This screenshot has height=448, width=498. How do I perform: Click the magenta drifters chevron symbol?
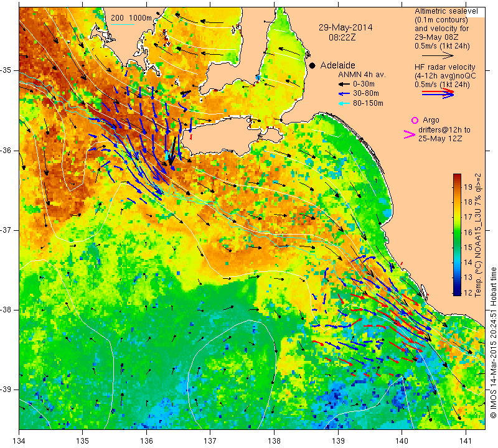coord(410,134)
